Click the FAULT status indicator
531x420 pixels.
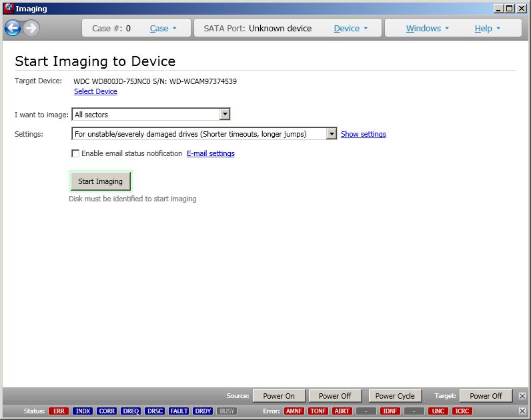pos(179,411)
